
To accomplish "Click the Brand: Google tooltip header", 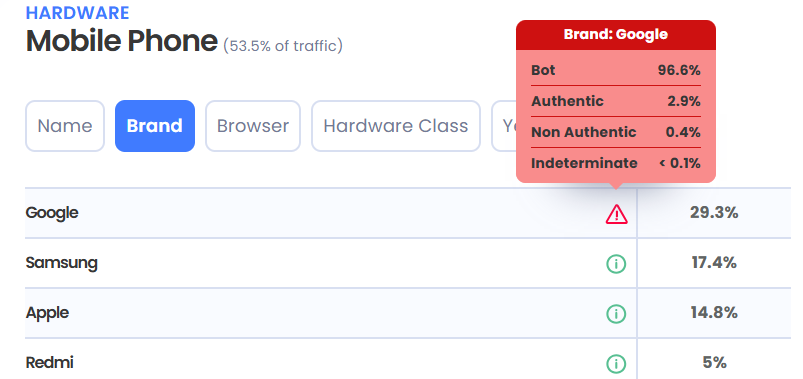I will [x=616, y=35].
